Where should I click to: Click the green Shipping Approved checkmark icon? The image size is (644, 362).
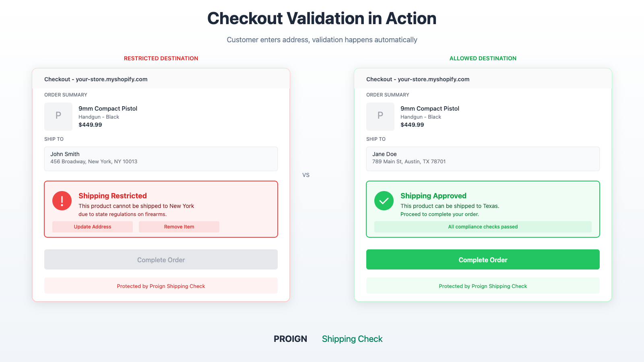(384, 200)
